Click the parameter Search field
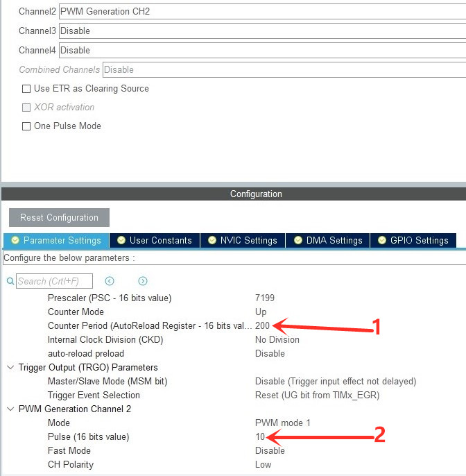This screenshot has width=466, height=476. coord(54,281)
